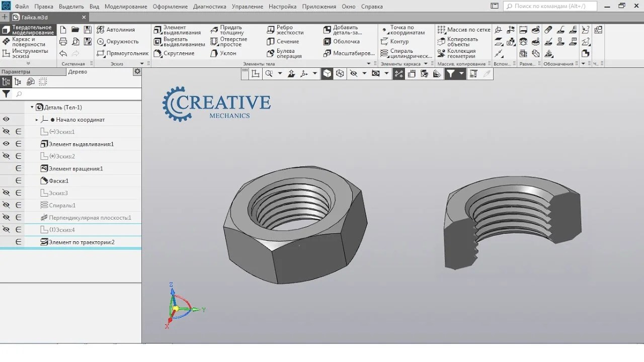Save the document with the diskette icon
The image size is (644, 362).
tap(88, 30)
